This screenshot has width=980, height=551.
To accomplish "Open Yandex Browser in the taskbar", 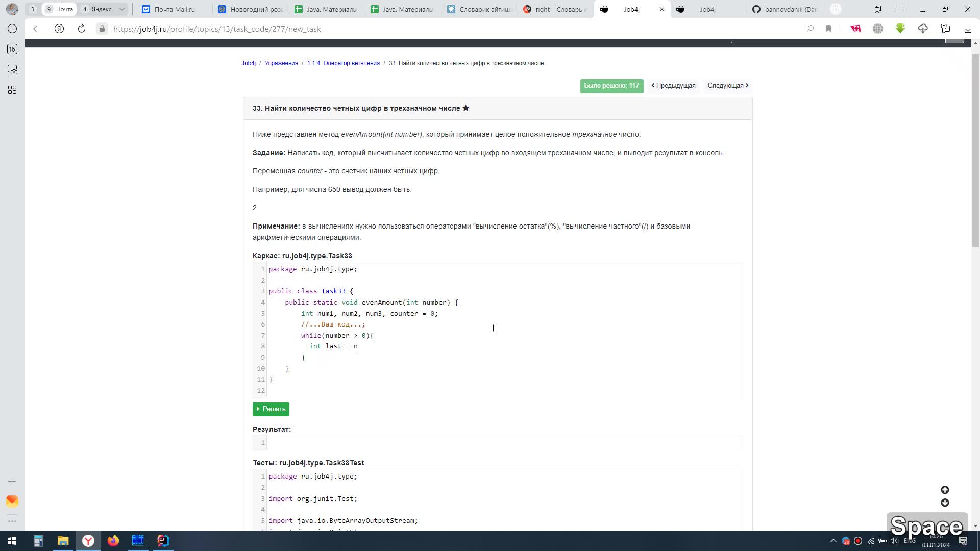I will point(88,541).
